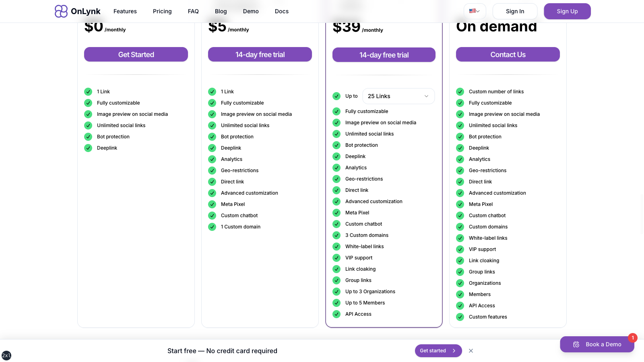Click the Sign Up button
The image size is (644, 362).
coord(567,11)
